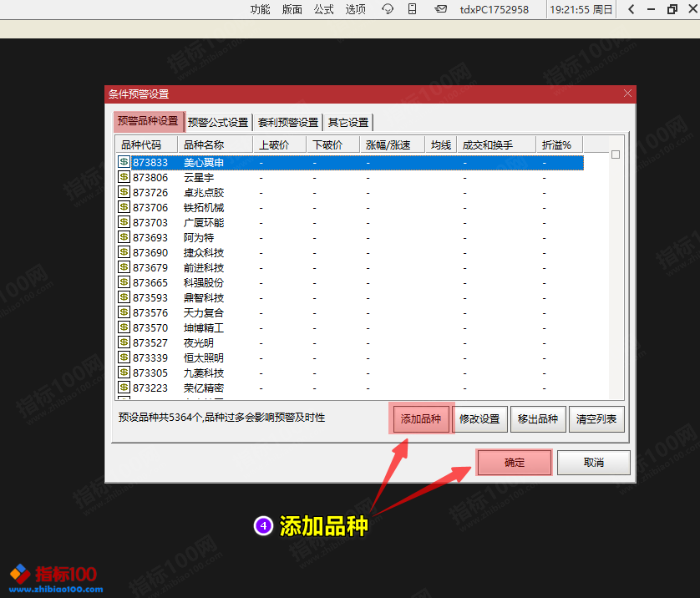Click the stock icon beside code 873305

pos(124,372)
